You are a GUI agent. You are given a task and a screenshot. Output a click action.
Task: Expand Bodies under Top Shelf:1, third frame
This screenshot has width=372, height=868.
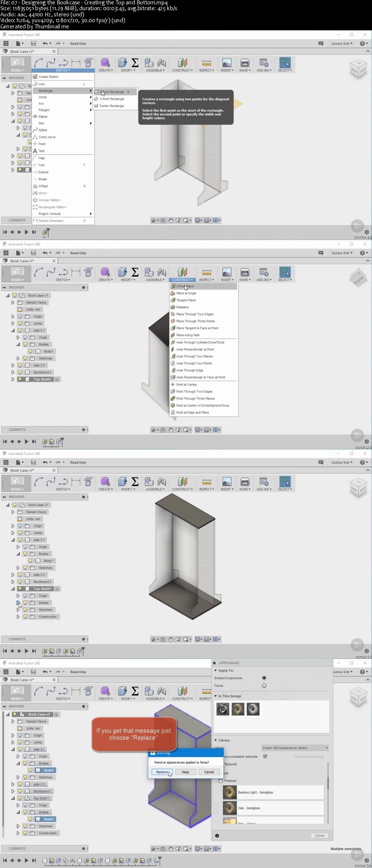click(18, 603)
